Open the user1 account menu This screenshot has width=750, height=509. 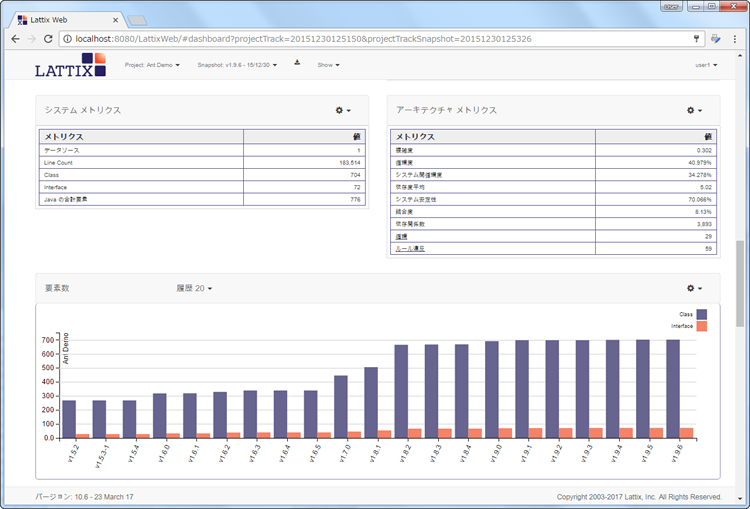pos(706,65)
